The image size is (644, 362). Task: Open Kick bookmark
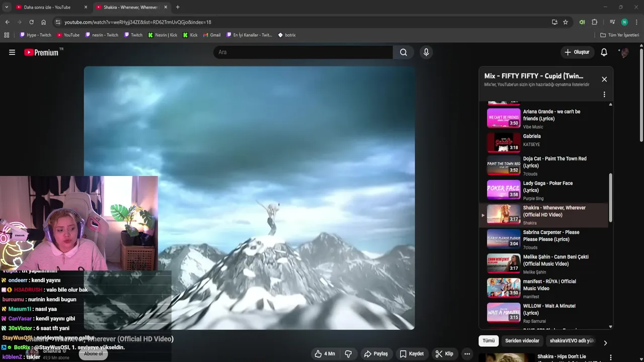point(190,35)
